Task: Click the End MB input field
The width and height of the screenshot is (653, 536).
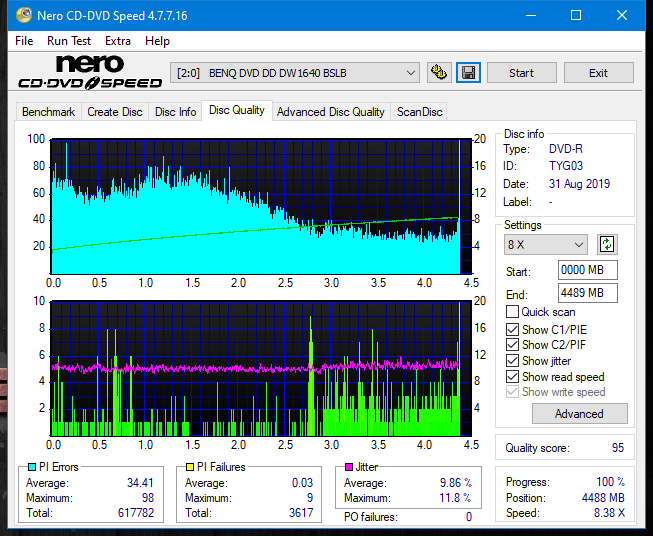Action: click(x=588, y=293)
